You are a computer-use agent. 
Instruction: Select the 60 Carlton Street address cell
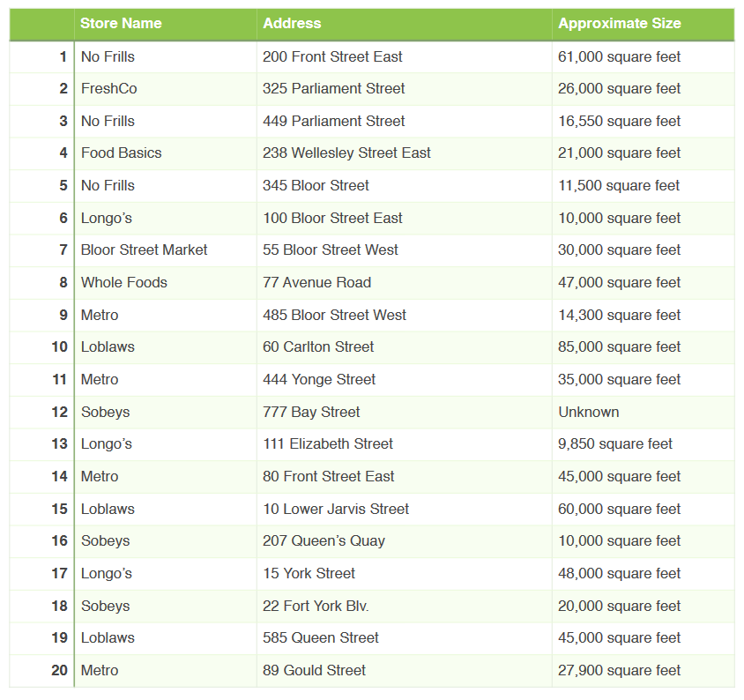point(318,347)
